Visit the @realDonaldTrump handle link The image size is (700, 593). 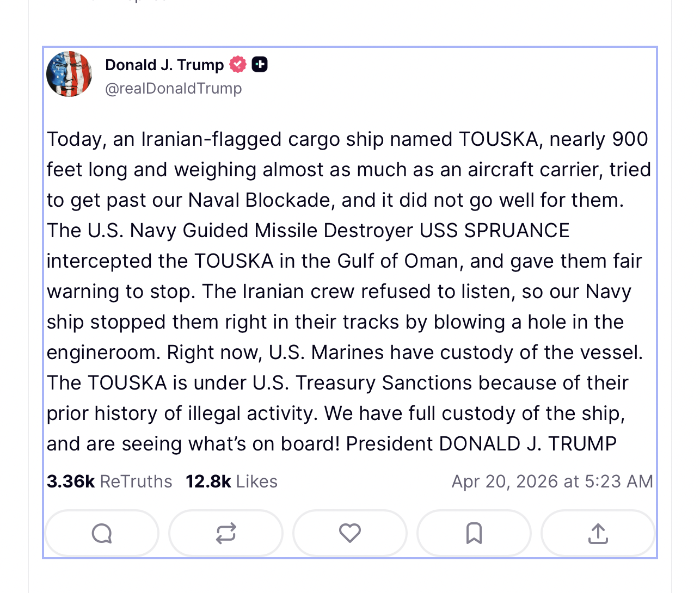[x=174, y=88]
